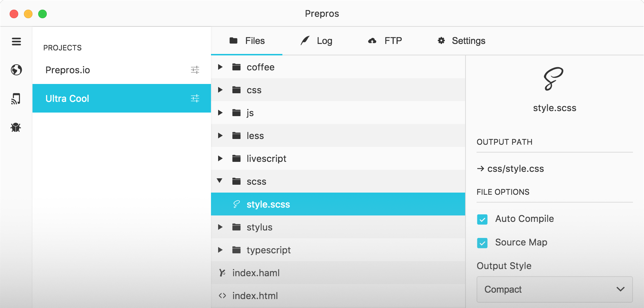
Task: Click the livescript folder icon
Action: pos(236,158)
